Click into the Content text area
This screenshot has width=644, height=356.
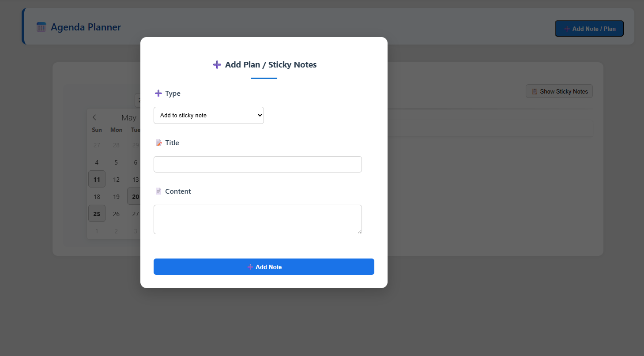pyautogui.click(x=258, y=219)
